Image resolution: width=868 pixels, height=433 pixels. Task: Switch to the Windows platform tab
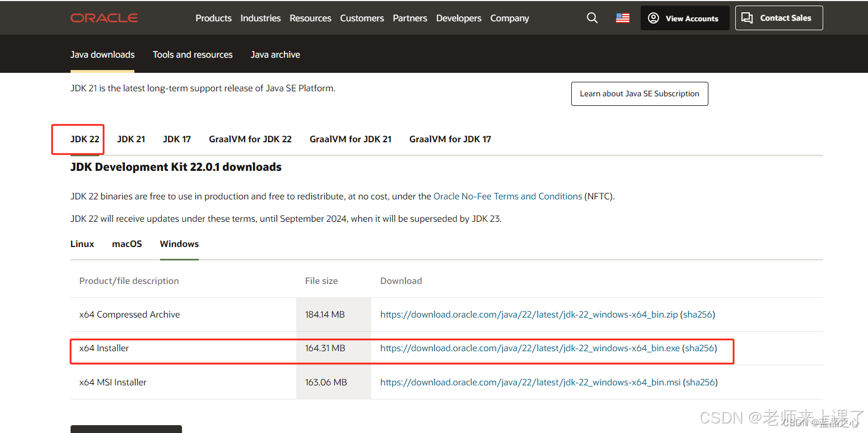point(179,244)
